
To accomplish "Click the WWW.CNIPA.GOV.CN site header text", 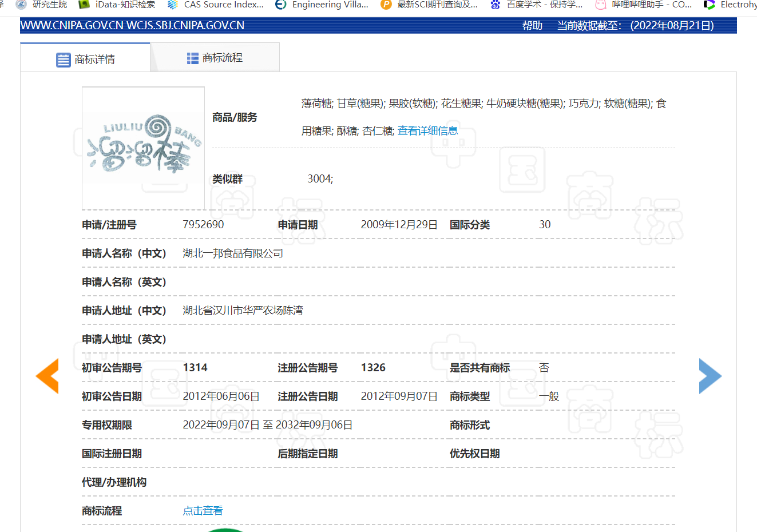I will (x=132, y=26).
